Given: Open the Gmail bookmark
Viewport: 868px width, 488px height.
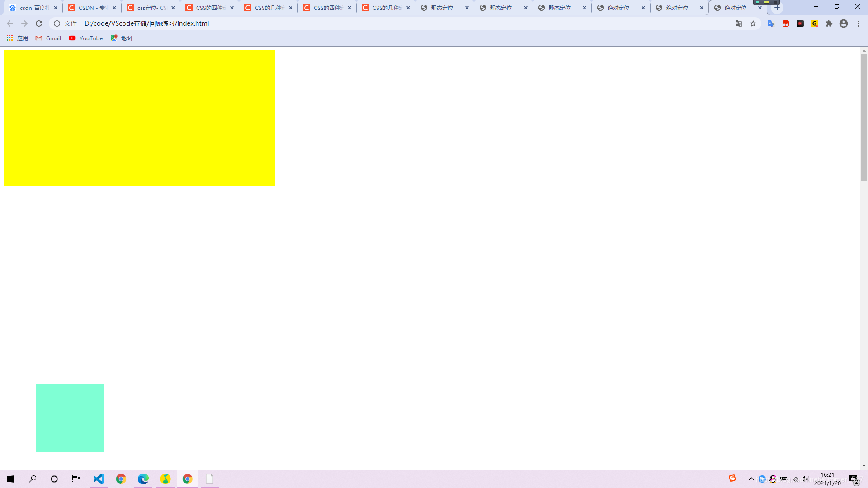Looking at the screenshot, I should pos(48,38).
